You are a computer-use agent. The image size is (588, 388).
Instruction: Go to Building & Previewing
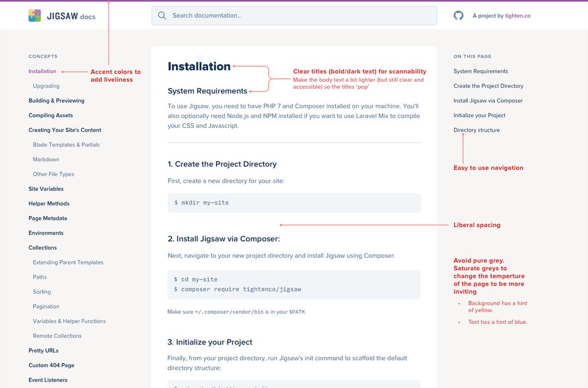[x=56, y=100]
